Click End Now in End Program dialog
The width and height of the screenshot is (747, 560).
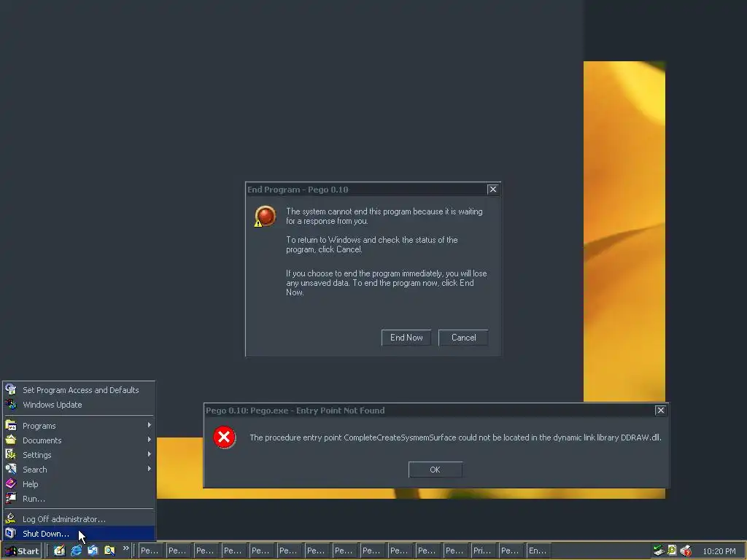406,338
